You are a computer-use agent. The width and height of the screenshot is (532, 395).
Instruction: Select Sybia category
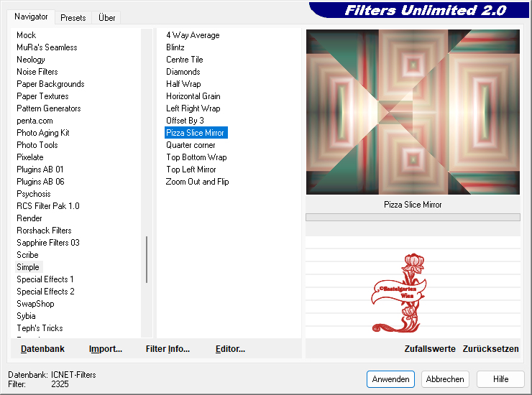tap(26, 316)
